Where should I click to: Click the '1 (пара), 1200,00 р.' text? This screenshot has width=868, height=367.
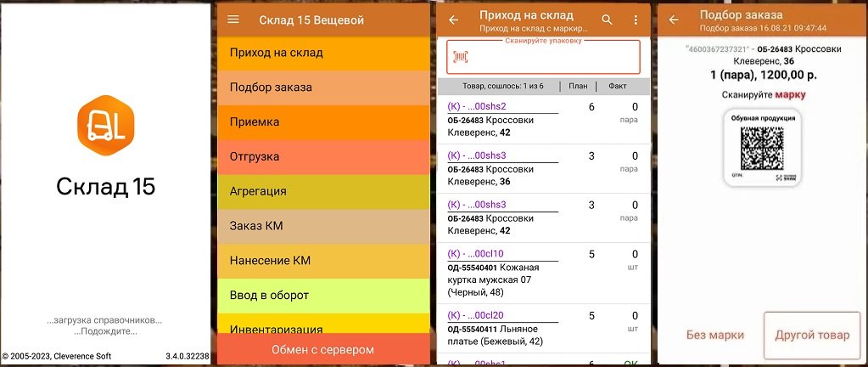click(x=763, y=74)
